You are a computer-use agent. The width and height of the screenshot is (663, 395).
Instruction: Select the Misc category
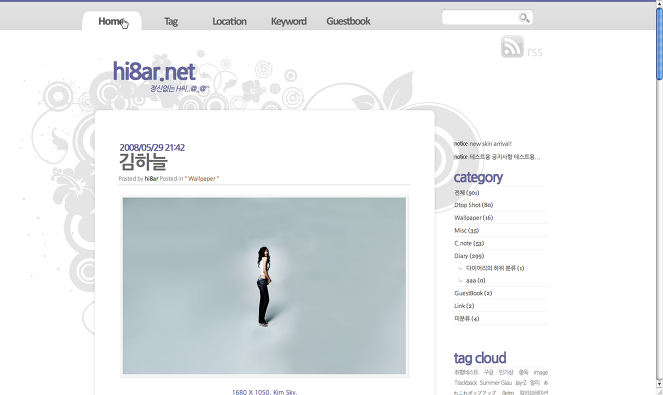(x=466, y=230)
